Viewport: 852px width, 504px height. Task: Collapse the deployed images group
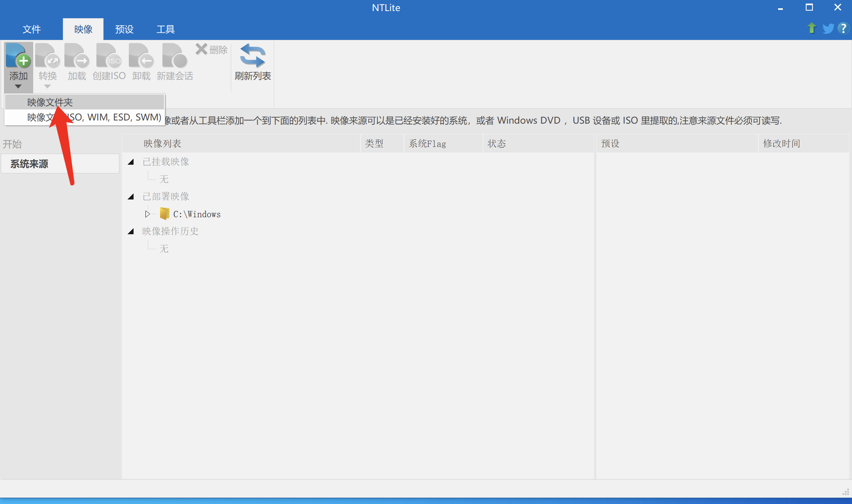[x=131, y=197]
